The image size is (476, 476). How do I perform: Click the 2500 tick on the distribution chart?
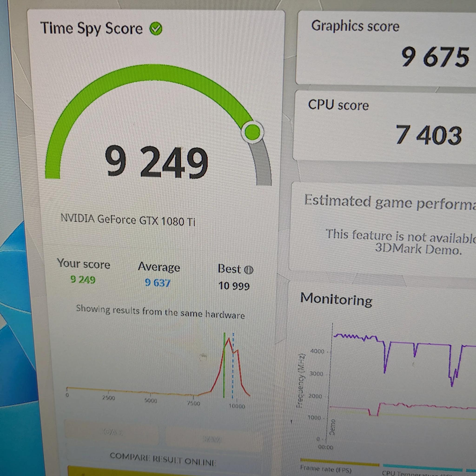[x=109, y=398]
